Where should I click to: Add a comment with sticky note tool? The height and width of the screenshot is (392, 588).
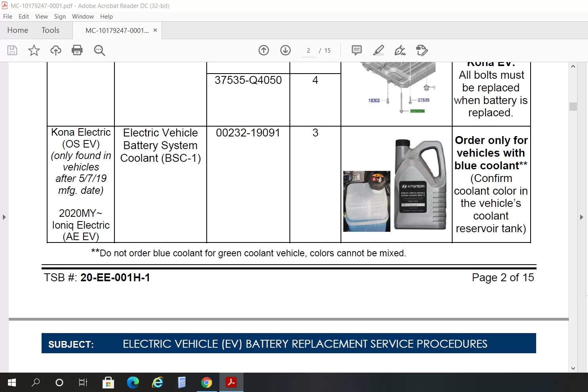tap(357, 50)
